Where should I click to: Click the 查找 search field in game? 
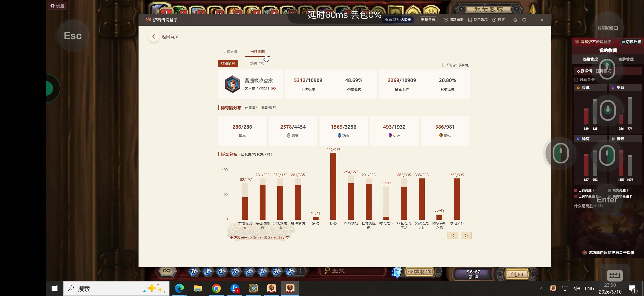[x=352, y=271]
